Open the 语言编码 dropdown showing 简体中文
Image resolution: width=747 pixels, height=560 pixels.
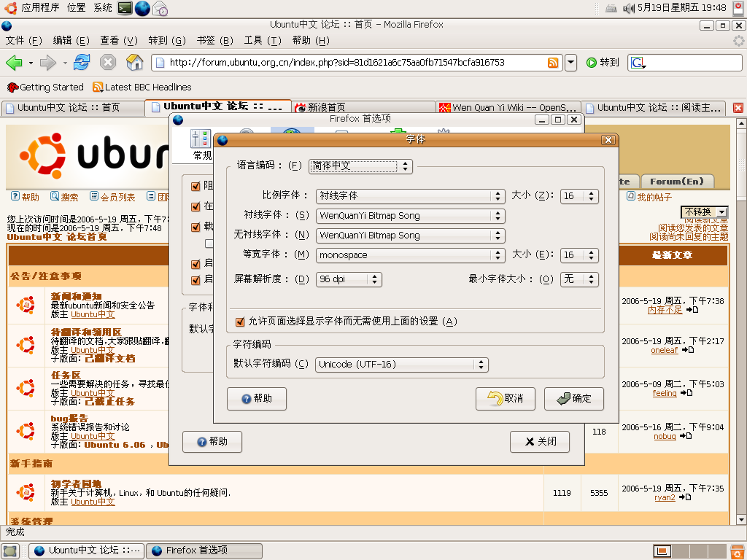pyautogui.click(x=360, y=166)
